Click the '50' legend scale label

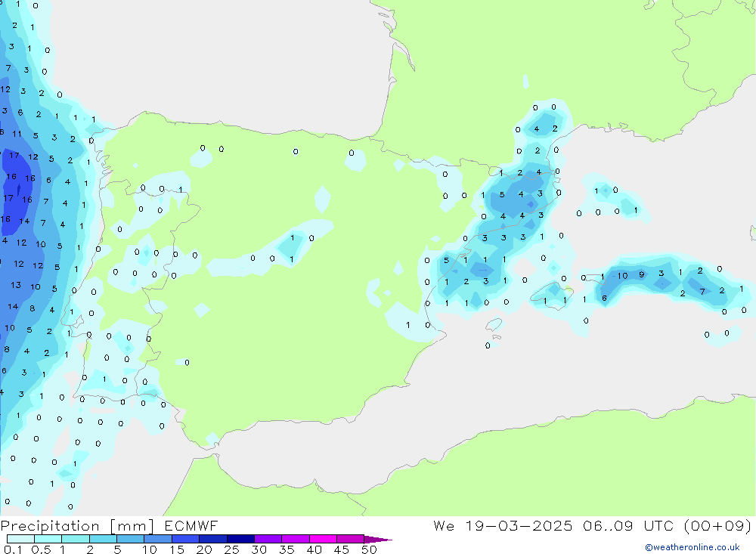pyautogui.click(x=369, y=549)
